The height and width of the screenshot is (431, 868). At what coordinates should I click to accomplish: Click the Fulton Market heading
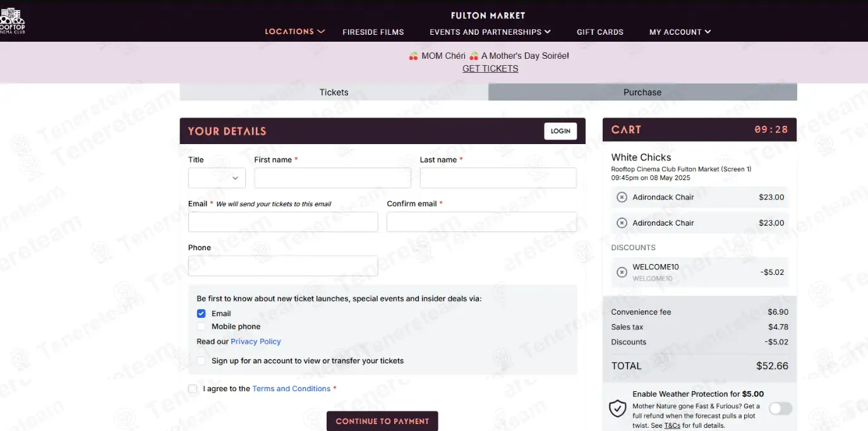pos(488,15)
